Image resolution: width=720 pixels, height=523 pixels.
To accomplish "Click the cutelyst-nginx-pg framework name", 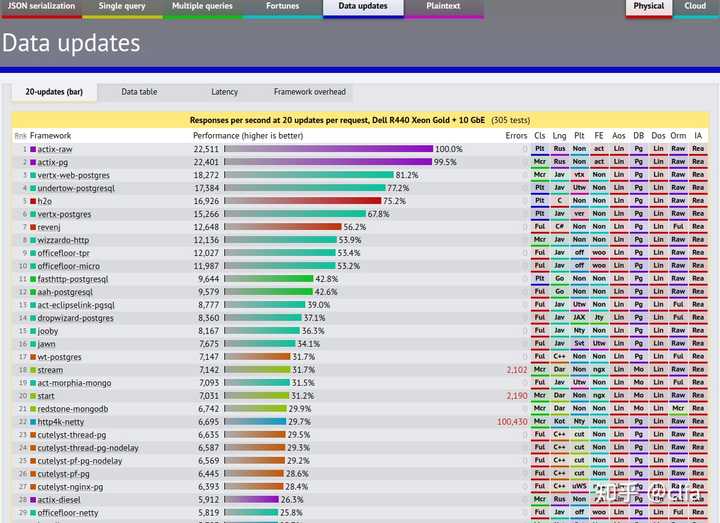I will 70,487.
